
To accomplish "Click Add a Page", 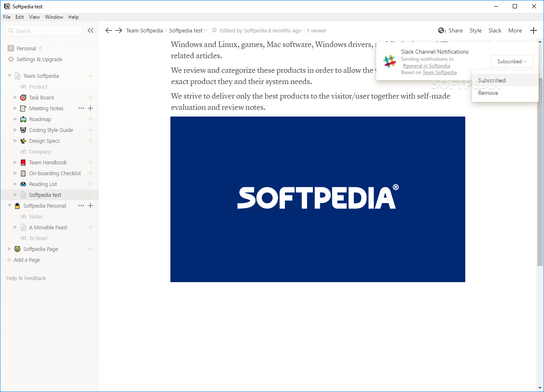I will click(x=24, y=260).
